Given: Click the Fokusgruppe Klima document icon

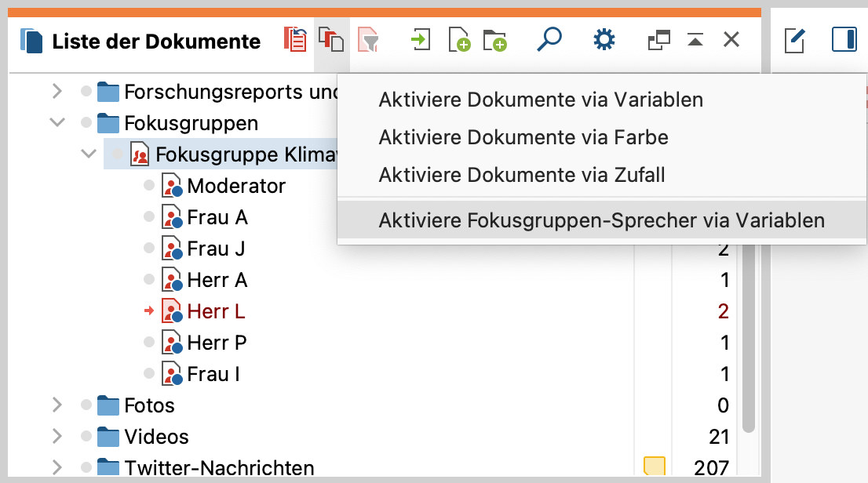Looking at the screenshot, I should coord(140,154).
